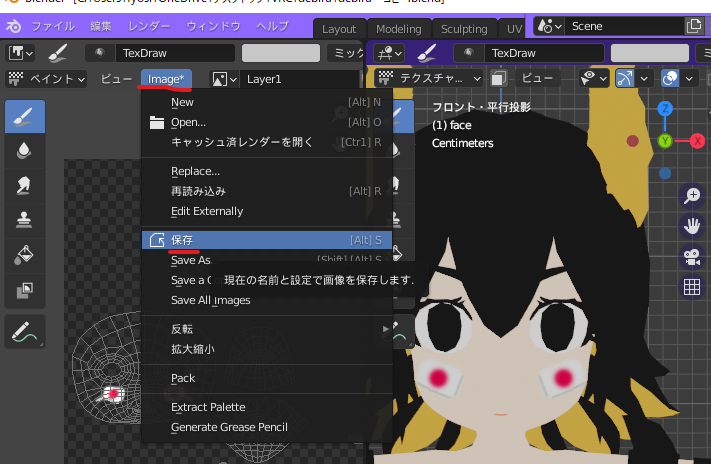Select the Draw brush tool in image editor
The height and width of the screenshot is (464, 711).
coord(25,117)
